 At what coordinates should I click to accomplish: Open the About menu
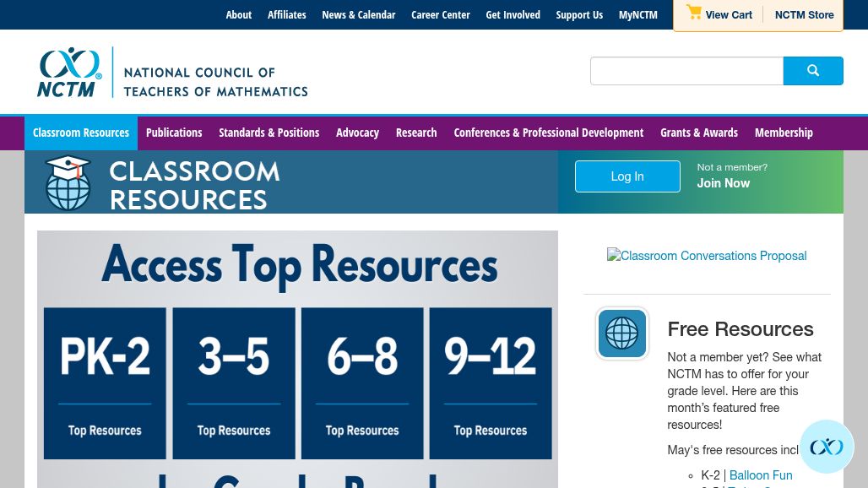pos(239,15)
